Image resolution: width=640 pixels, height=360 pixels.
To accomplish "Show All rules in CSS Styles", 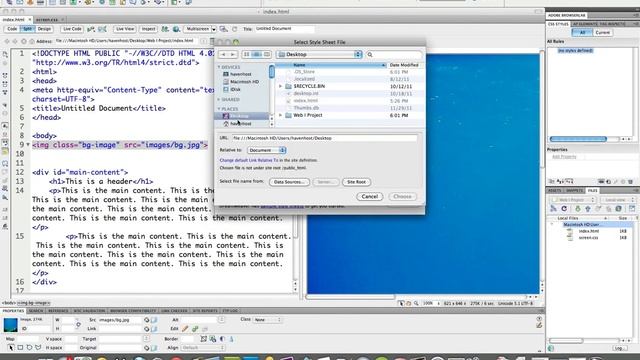I will pos(582,32).
